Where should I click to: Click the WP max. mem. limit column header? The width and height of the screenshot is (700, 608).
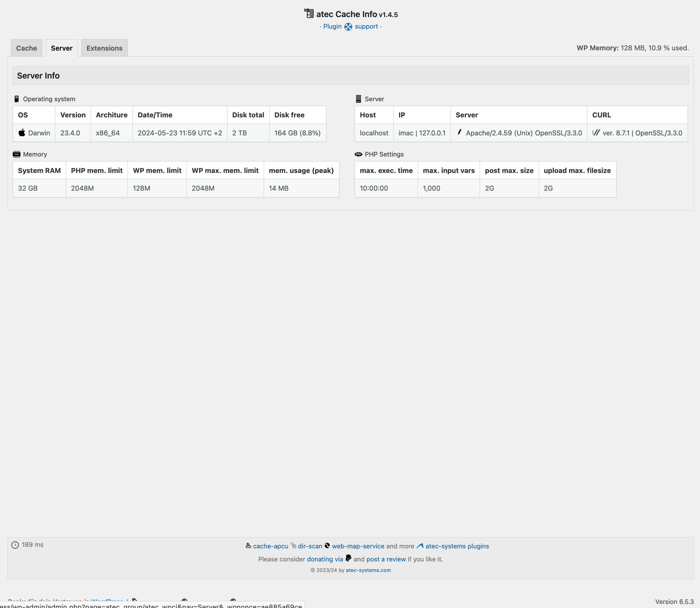coord(225,170)
